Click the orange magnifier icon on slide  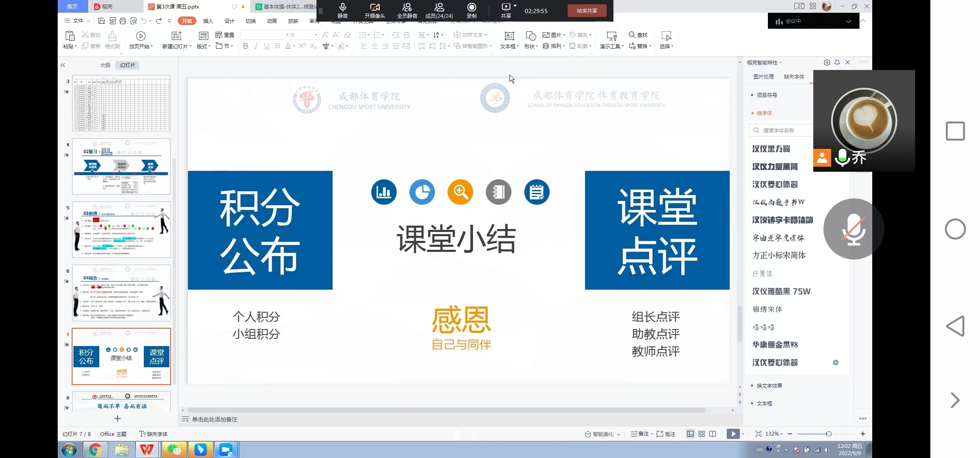[460, 192]
